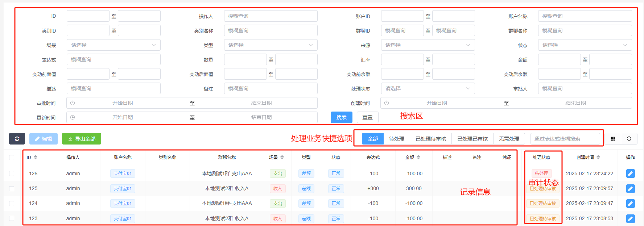Click timestamp 2025-02-17 23:24:22

point(590,173)
